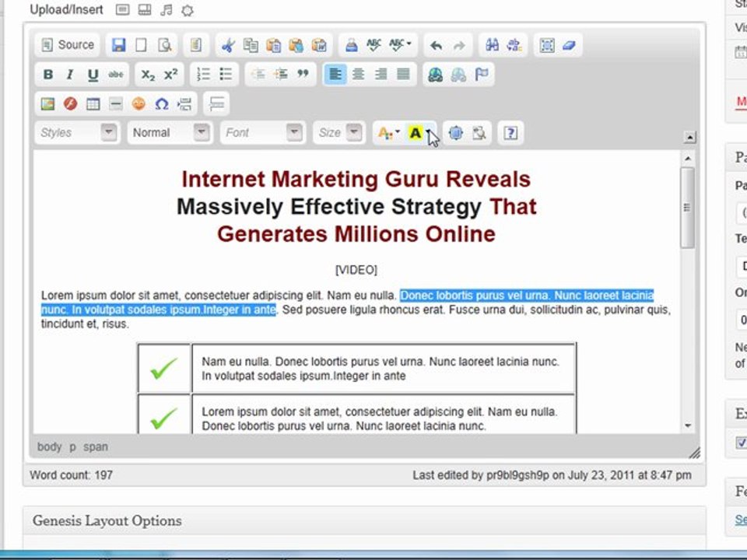This screenshot has width=747, height=560.
Task: Click the Block Quote icon
Action: pos(303,75)
